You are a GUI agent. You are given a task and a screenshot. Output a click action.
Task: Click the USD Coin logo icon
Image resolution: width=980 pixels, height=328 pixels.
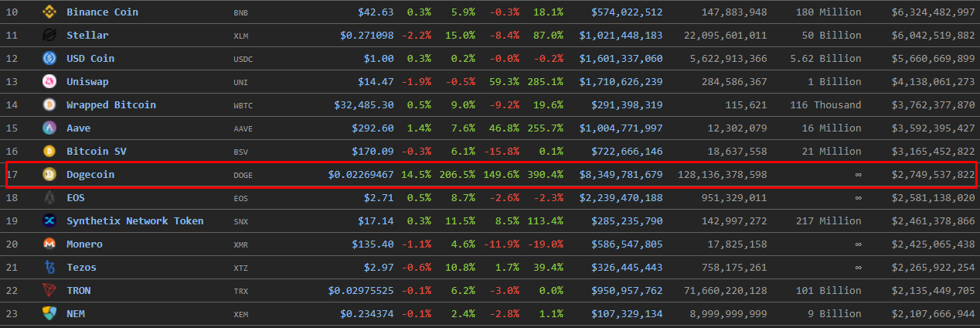pos(49,59)
